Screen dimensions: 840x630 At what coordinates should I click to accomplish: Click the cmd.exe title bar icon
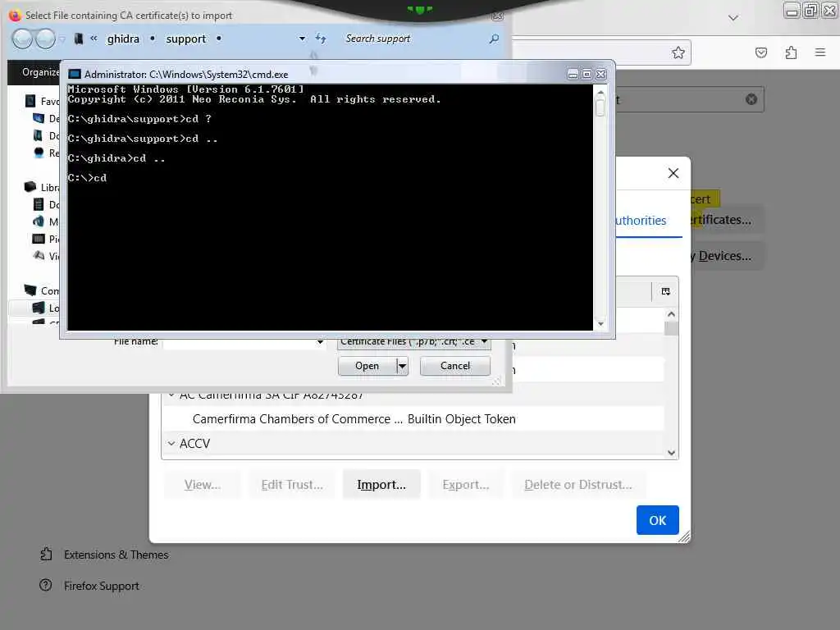pos(75,74)
